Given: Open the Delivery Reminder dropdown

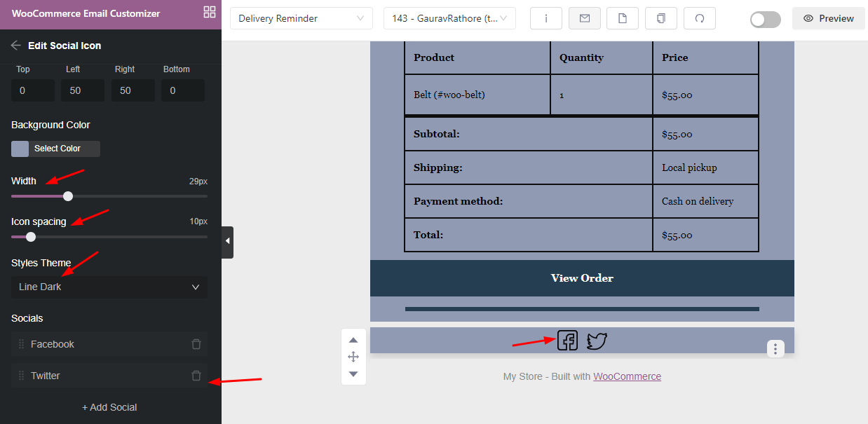Looking at the screenshot, I should point(301,18).
